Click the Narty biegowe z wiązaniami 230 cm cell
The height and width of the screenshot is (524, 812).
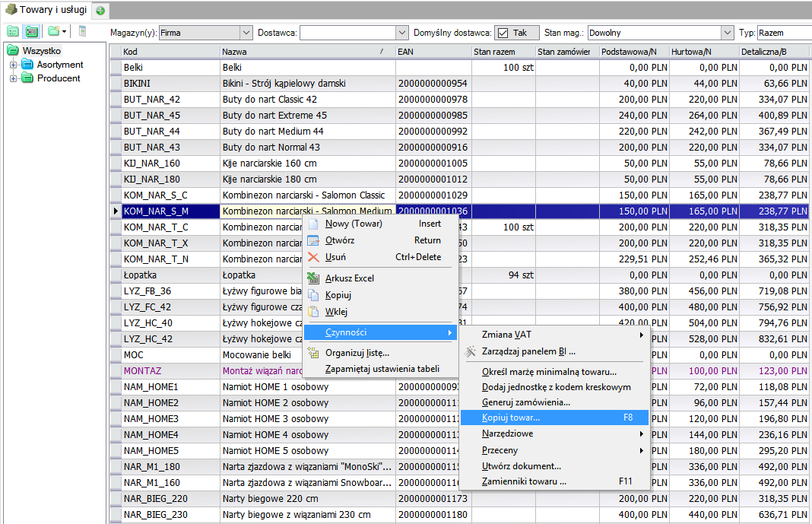(x=308, y=515)
